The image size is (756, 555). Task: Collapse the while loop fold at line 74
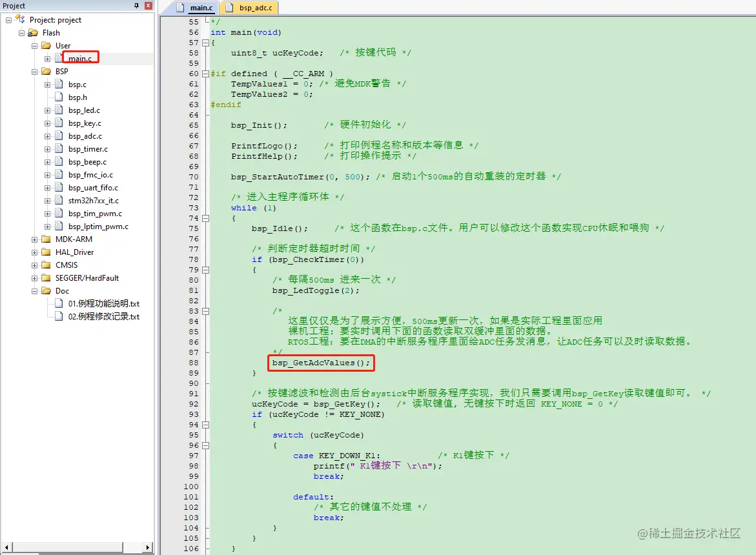206,218
